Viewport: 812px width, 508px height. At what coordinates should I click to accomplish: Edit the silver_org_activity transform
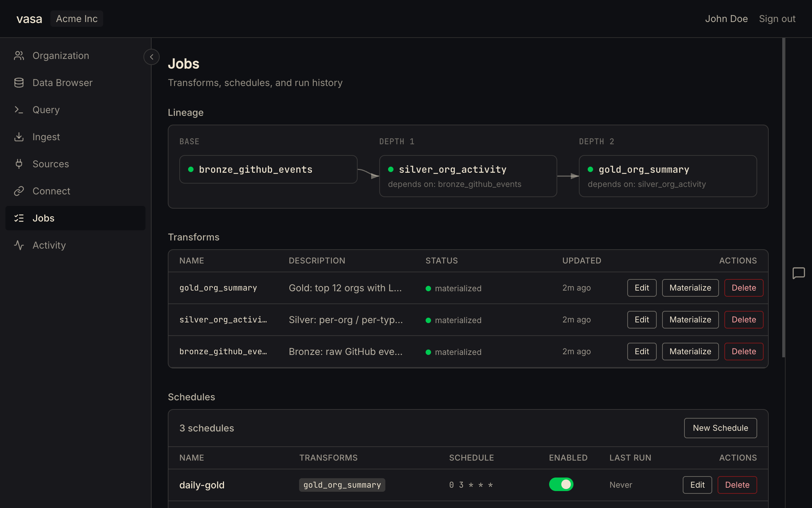point(642,320)
